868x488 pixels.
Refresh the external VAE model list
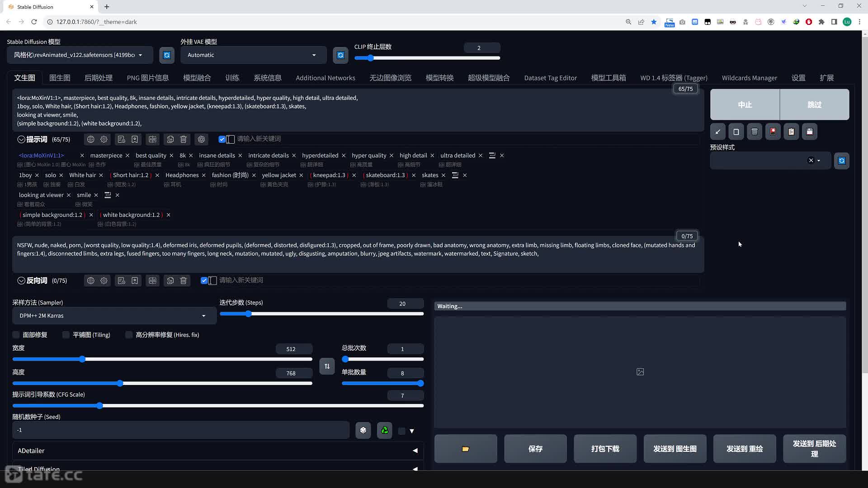pos(340,55)
